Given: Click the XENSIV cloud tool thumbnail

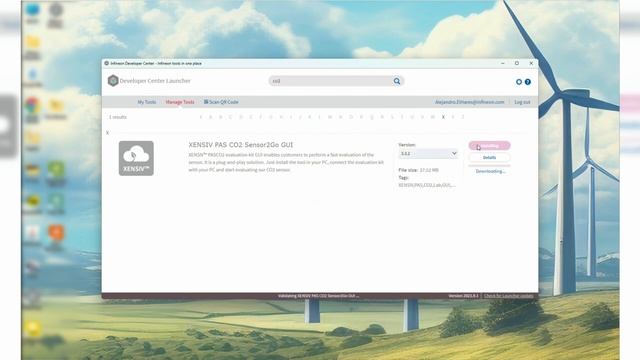Looking at the screenshot, I should [x=136, y=158].
